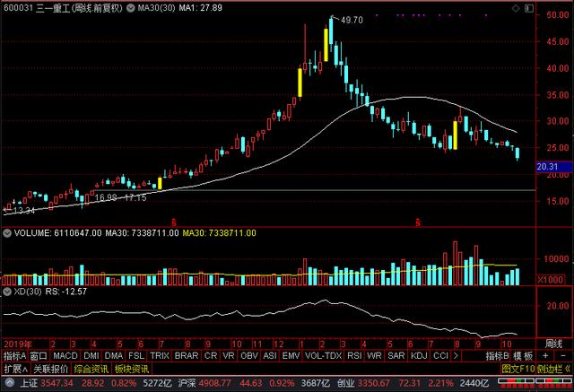Click the 周线 period selector
This screenshot has height=392, width=574.
coord(553,344)
